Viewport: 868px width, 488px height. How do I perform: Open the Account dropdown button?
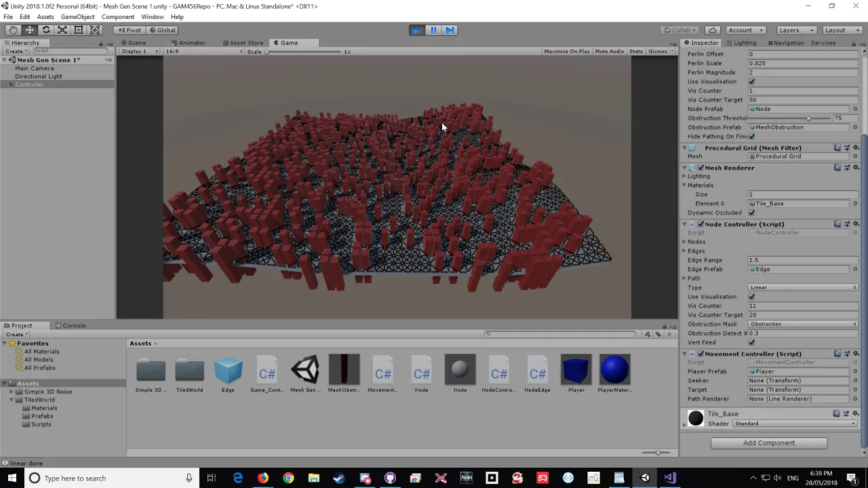point(745,30)
